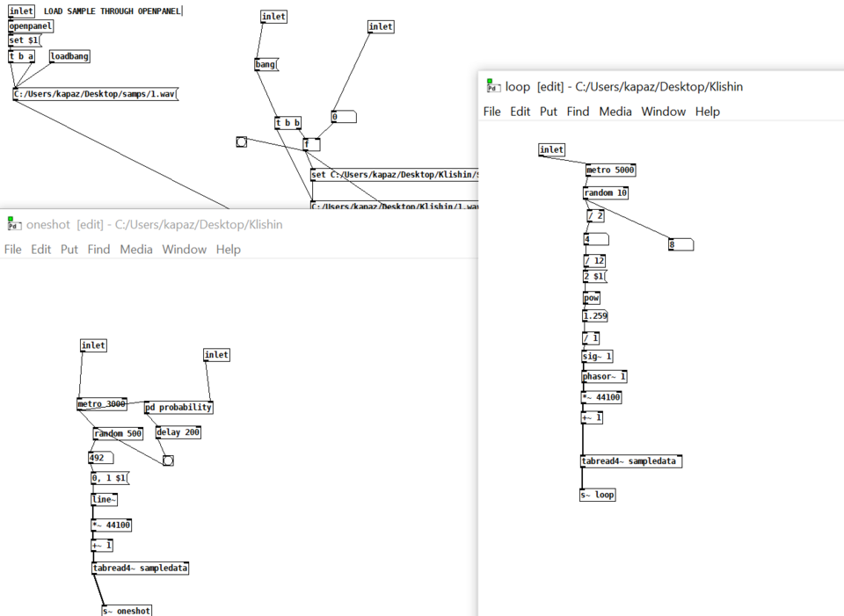Click the bang object near the f box
Viewport: 844px width, 616px height.
pos(242,142)
